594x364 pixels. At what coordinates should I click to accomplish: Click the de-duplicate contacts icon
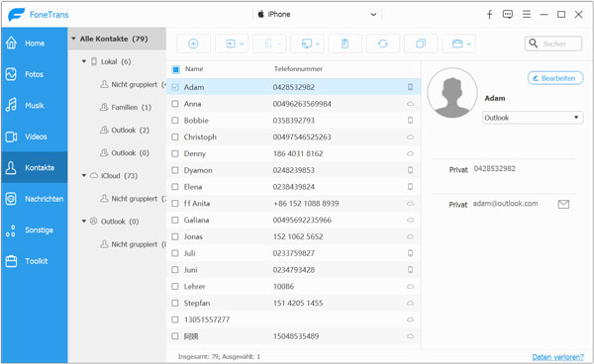pyautogui.click(x=421, y=44)
